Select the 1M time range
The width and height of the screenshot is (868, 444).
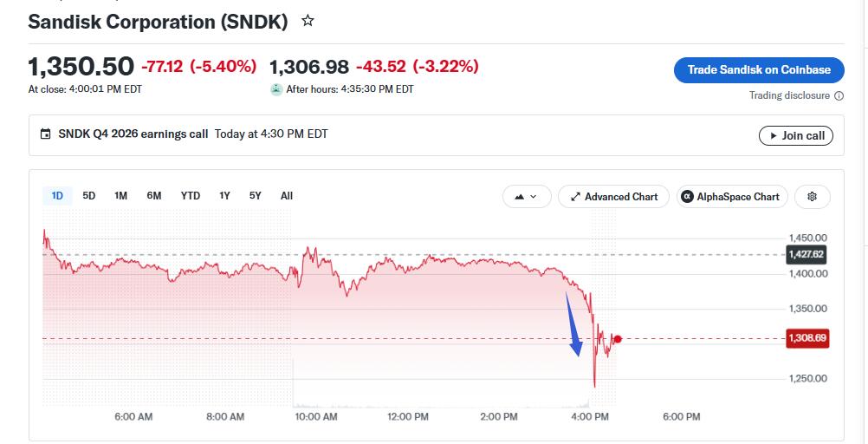[120, 196]
